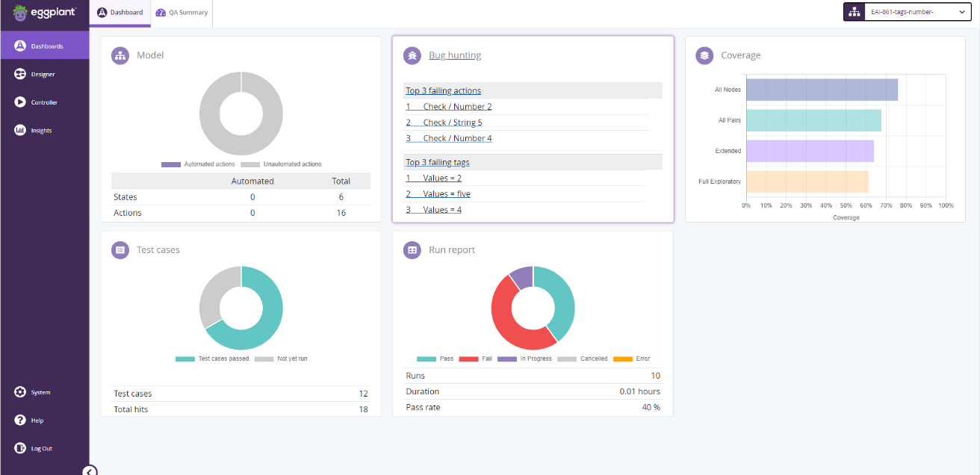Switch to the QA Summary tab
The height and width of the screenshot is (475, 980).
182,13
